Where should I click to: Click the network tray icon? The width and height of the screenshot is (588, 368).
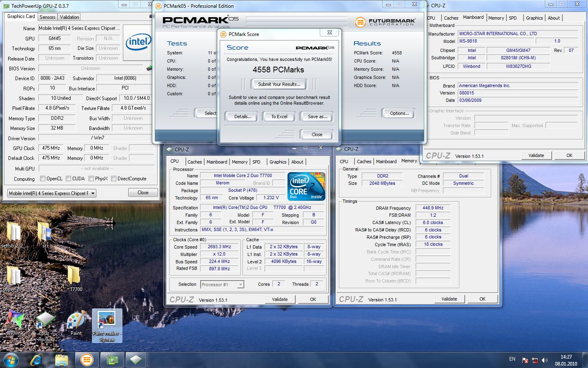535,360
